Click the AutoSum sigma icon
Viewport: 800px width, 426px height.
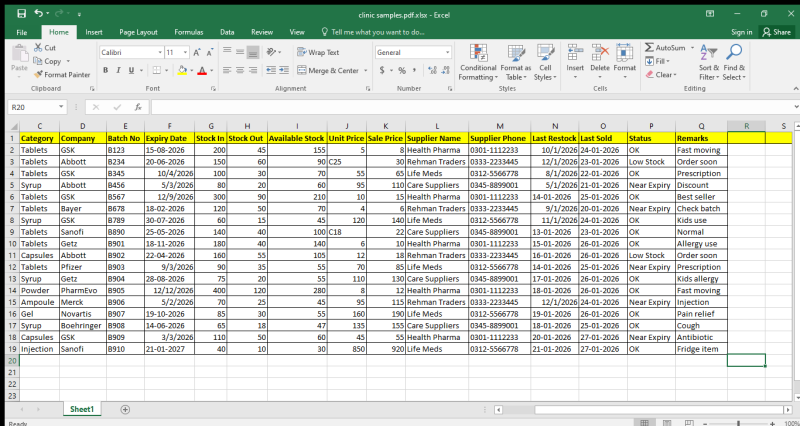tap(650, 47)
